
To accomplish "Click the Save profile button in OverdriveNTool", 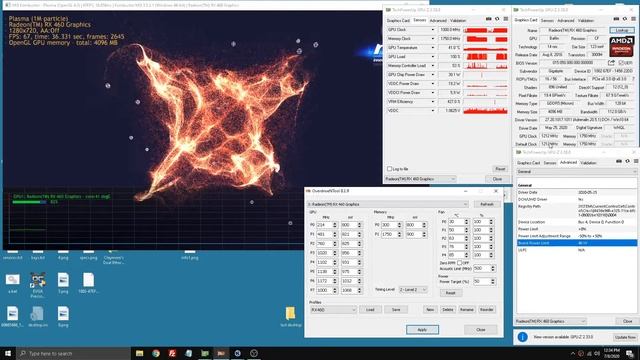I will point(396,310).
